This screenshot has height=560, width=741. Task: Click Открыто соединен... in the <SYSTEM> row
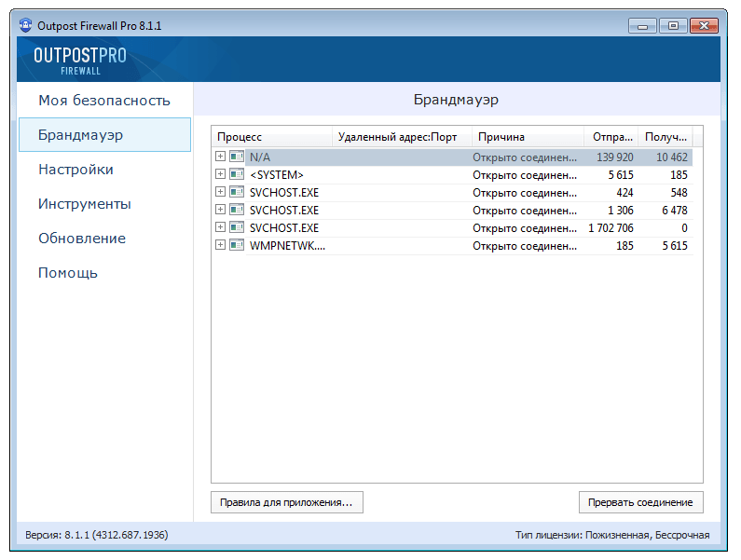coord(525,175)
